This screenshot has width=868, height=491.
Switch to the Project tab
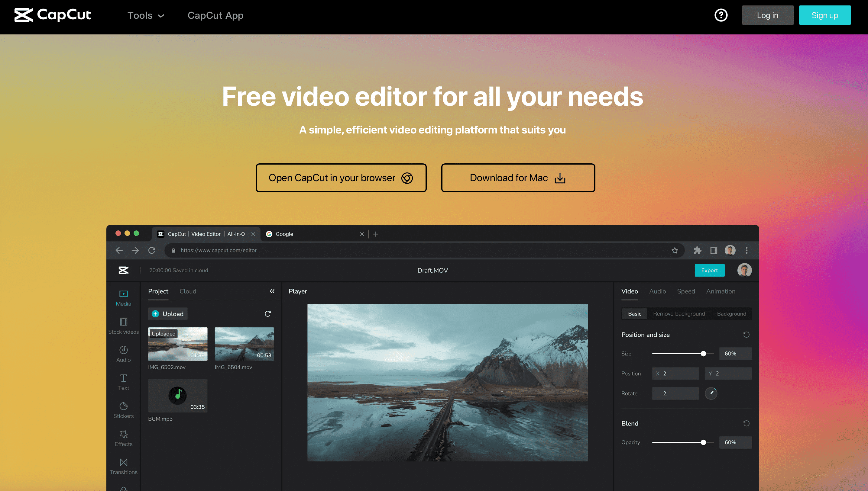158,291
